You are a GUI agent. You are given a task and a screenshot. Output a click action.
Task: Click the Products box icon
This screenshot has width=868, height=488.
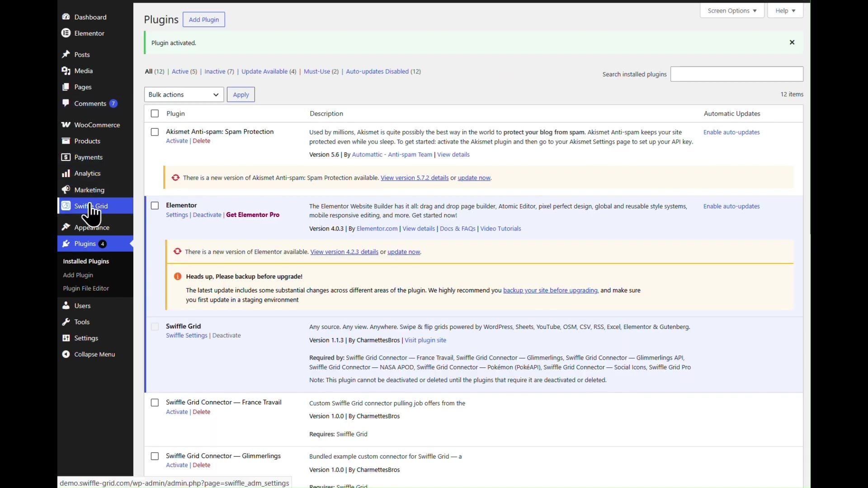(66, 141)
